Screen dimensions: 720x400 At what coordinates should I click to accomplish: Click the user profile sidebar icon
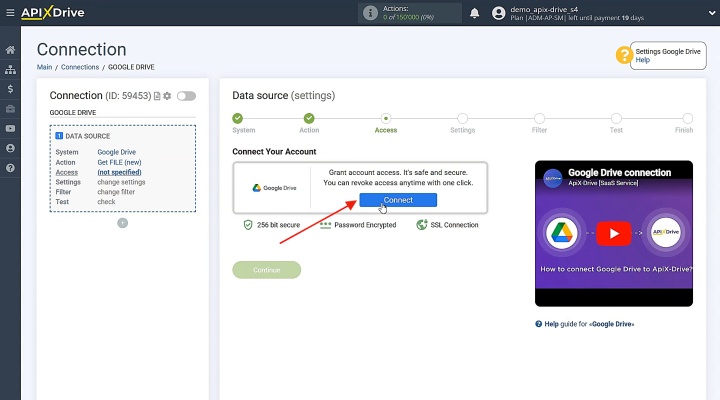click(x=10, y=148)
